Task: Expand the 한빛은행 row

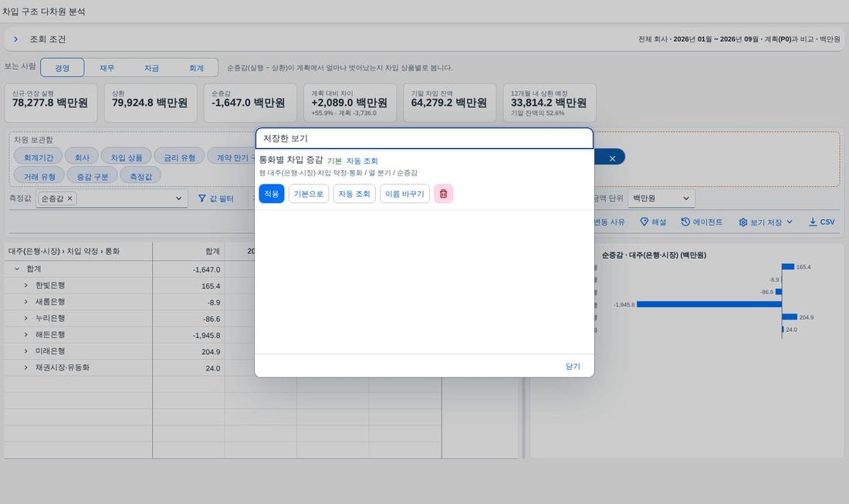Action: [25, 286]
